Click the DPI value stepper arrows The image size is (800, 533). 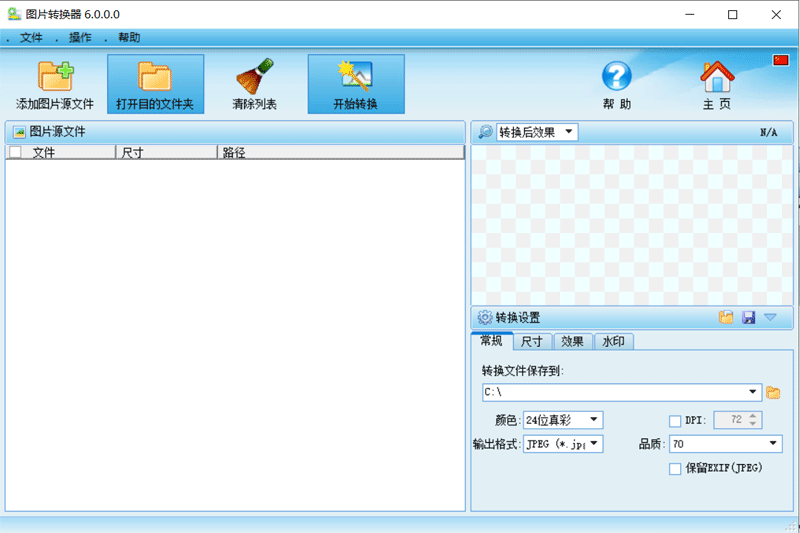click(x=754, y=420)
